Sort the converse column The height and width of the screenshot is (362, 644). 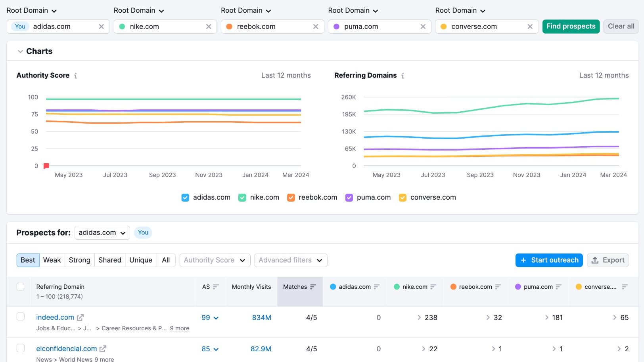[625, 287]
